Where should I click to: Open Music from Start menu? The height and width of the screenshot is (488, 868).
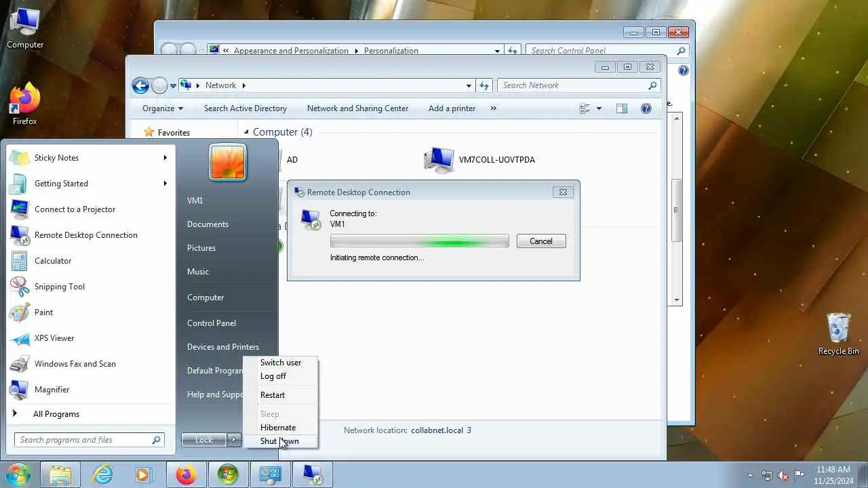(x=198, y=272)
